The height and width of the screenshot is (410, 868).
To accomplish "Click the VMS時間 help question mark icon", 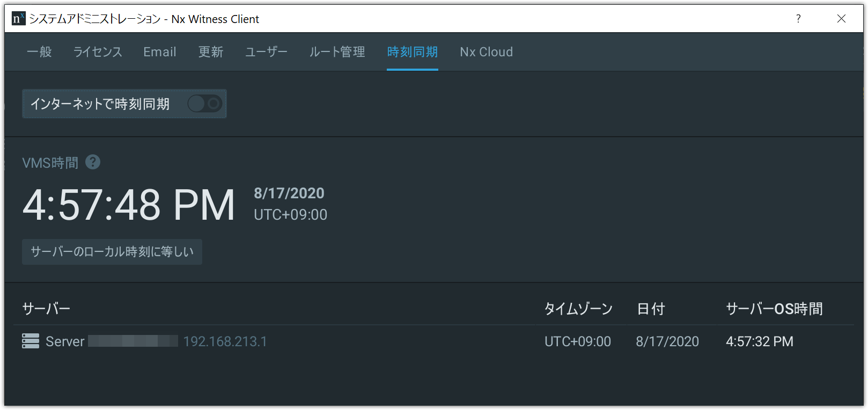I will 93,162.
